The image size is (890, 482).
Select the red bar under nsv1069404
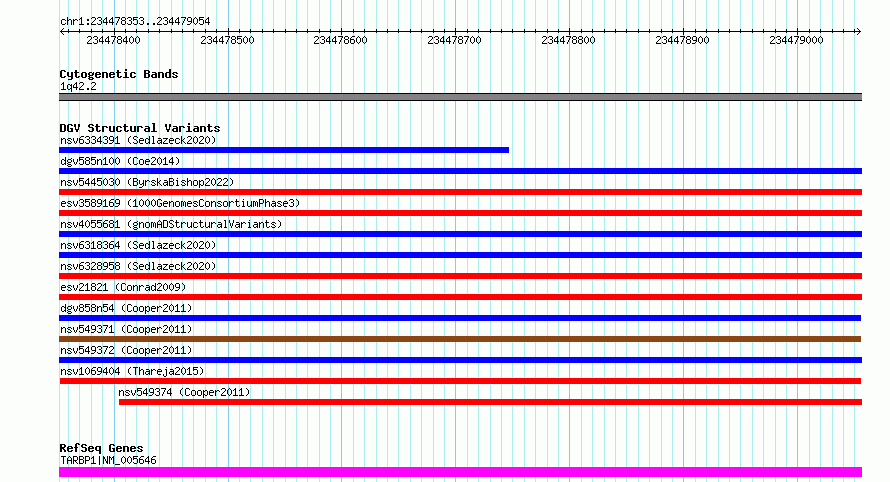pos(460,382)
